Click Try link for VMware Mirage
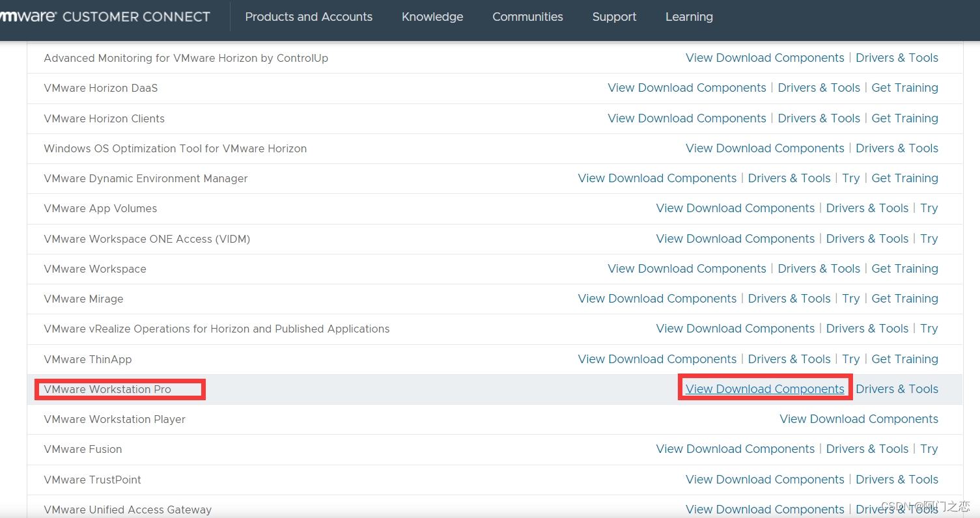 tap(851, 299)
